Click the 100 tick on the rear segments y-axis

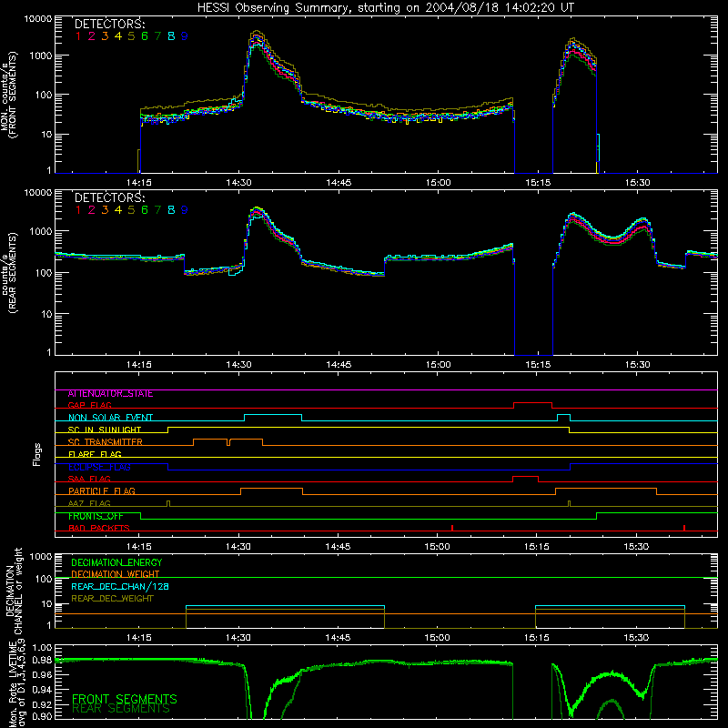point(44,272)
